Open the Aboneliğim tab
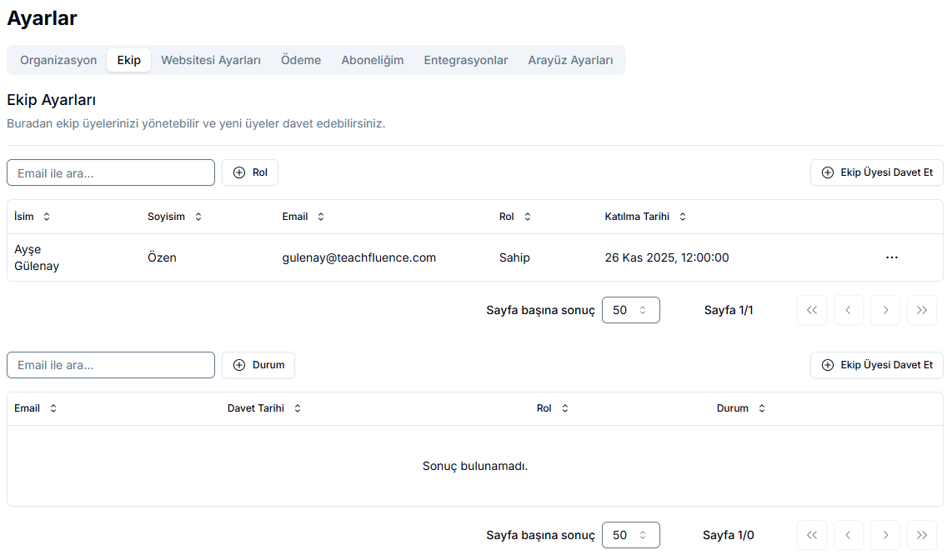 point(372,60)
